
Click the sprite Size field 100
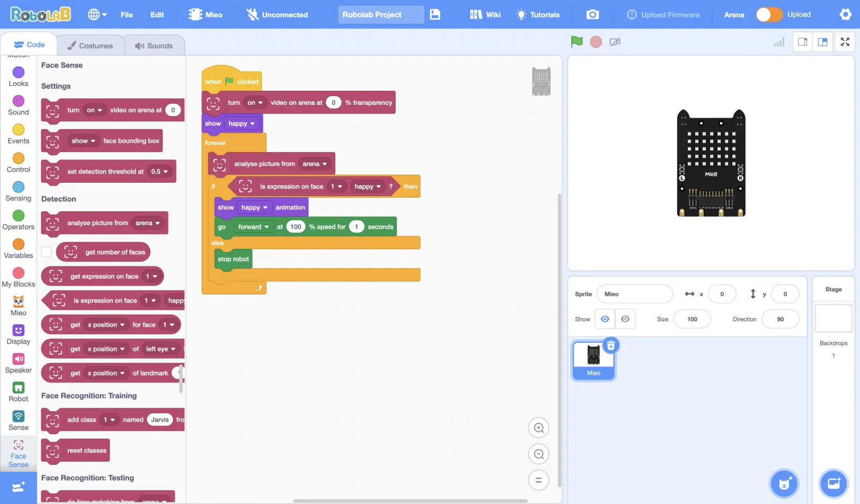click(x=692, y=319)
